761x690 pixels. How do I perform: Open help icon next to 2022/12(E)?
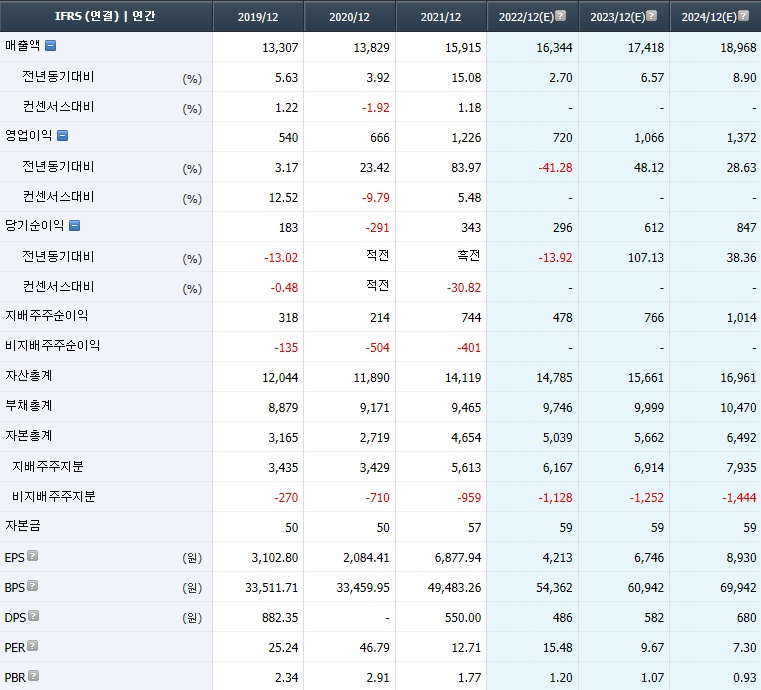point(561,16)
